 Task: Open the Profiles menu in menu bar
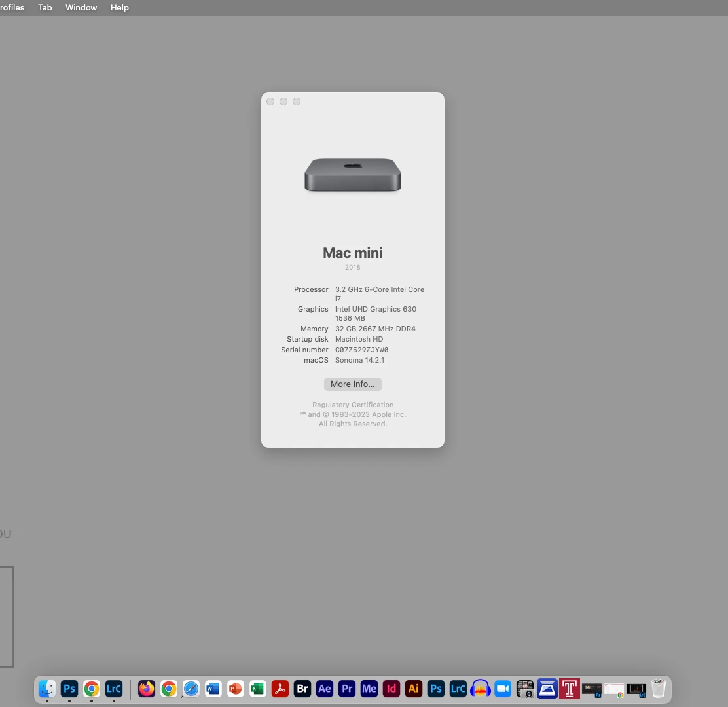pos(12,7)
